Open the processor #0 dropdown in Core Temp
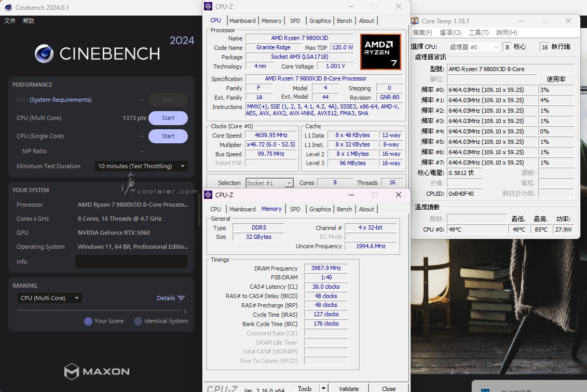 tap(473, 47)
